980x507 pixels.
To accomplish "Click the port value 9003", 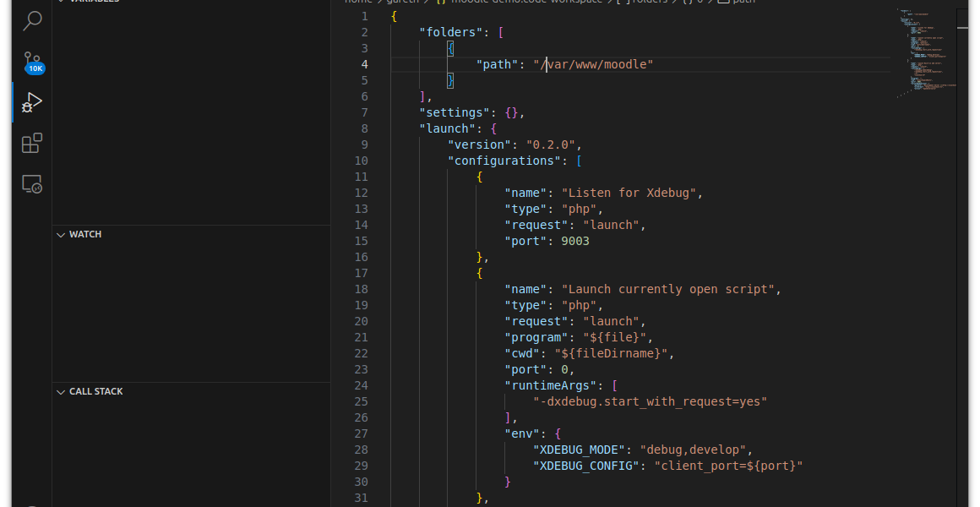I will [575, 242].
